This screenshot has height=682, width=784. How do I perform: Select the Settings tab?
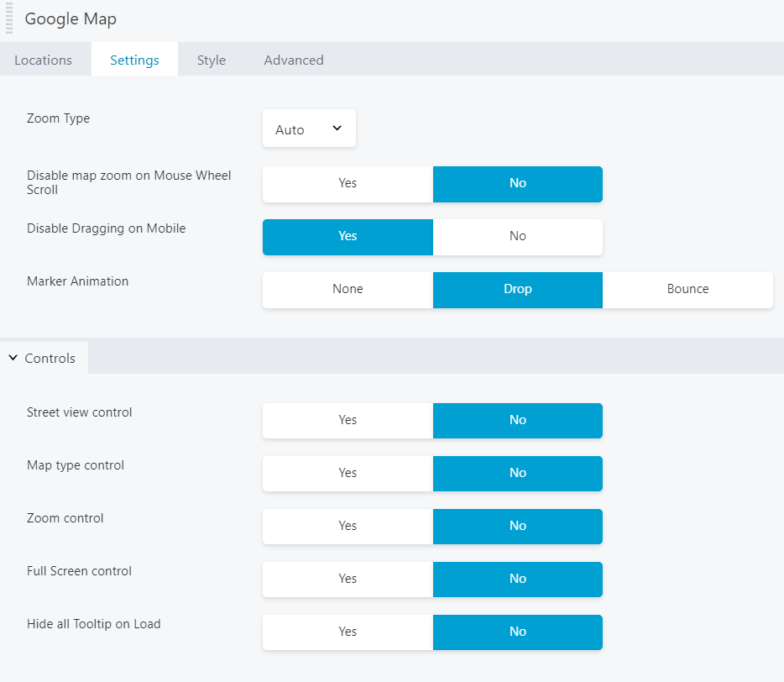134,60
